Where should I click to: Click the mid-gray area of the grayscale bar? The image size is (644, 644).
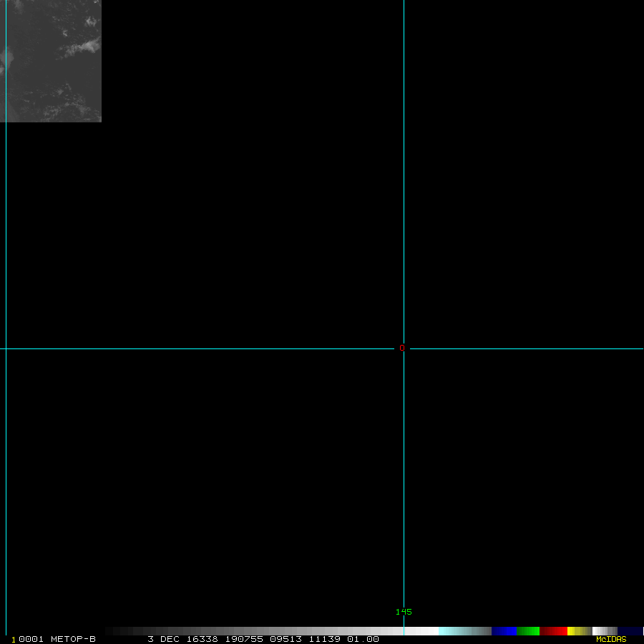click(x=255, y=631)
